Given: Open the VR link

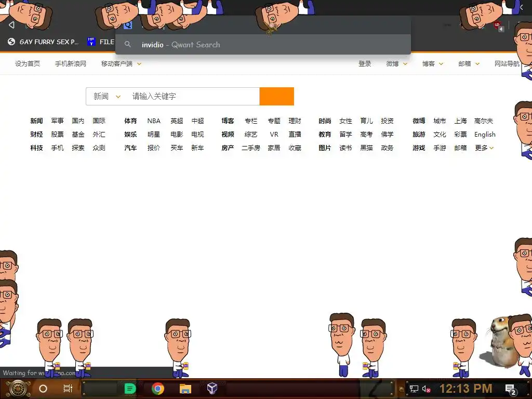Looking at the screenshot, I should click(x=274, y=135).
